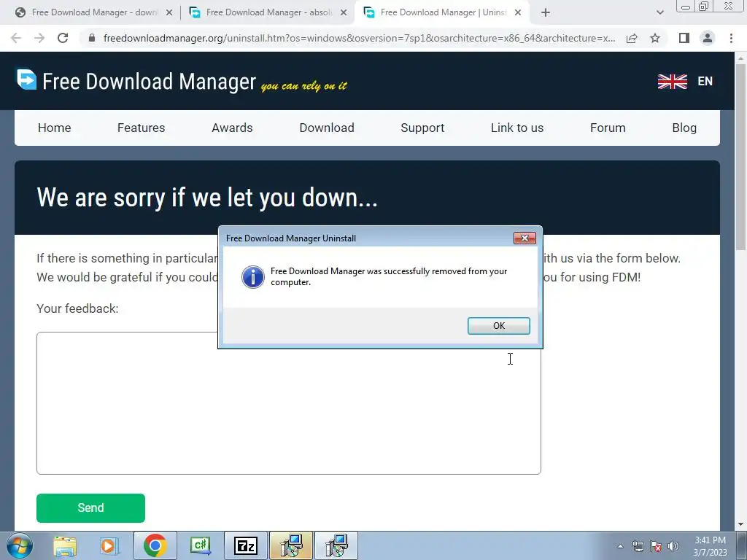Open the Support menu item
747x560 pixels.
pos(422,128)
